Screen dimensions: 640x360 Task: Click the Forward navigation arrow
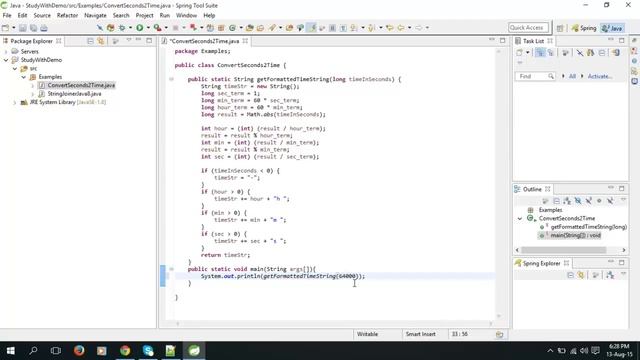click(x=419, y=28)
